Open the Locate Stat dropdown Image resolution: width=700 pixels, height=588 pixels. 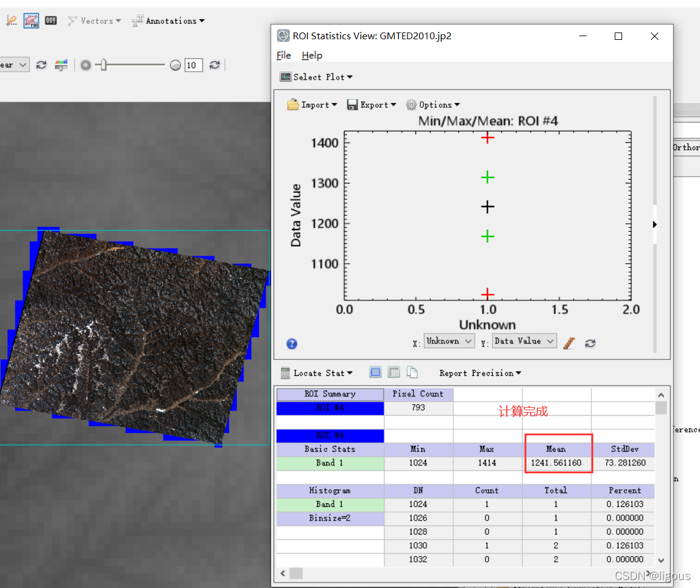(317, 373)
